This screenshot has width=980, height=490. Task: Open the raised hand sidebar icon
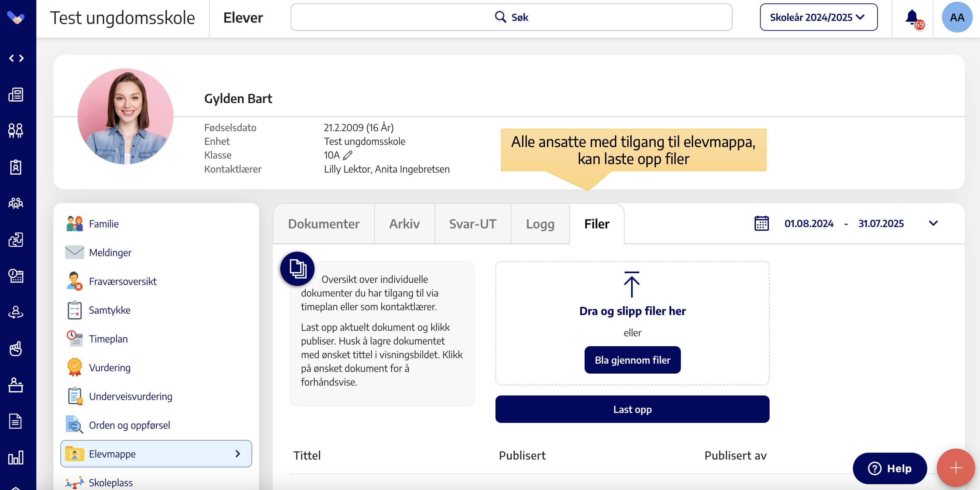click(x=16, y=348)
